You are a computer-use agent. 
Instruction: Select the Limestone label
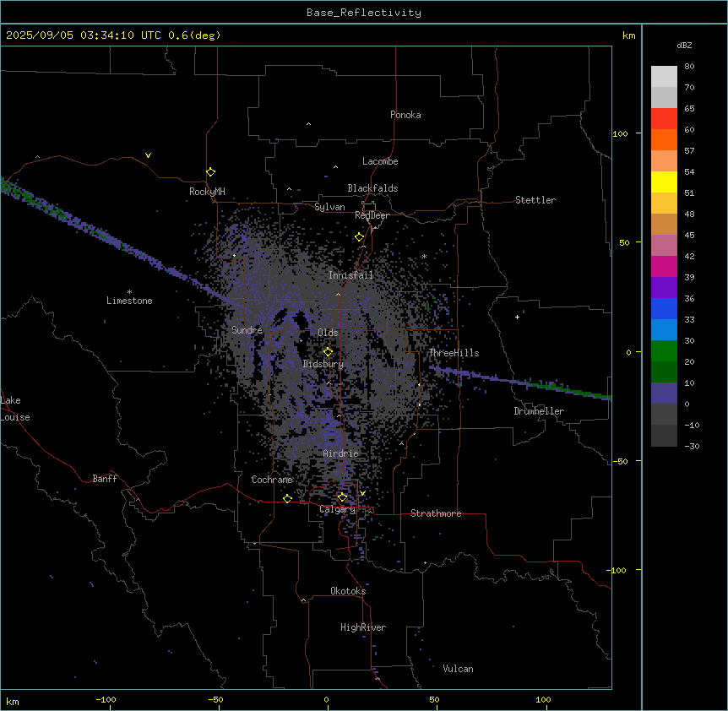coord(129,301)
